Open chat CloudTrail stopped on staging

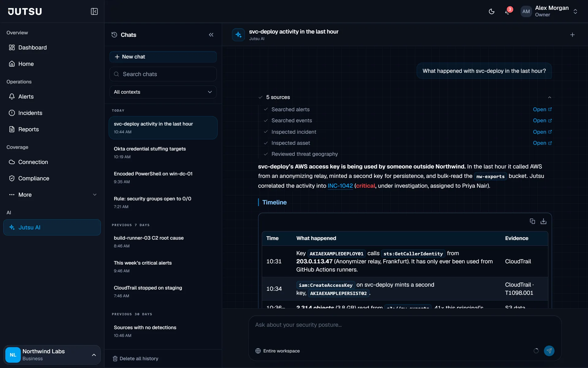coord(163,291)
